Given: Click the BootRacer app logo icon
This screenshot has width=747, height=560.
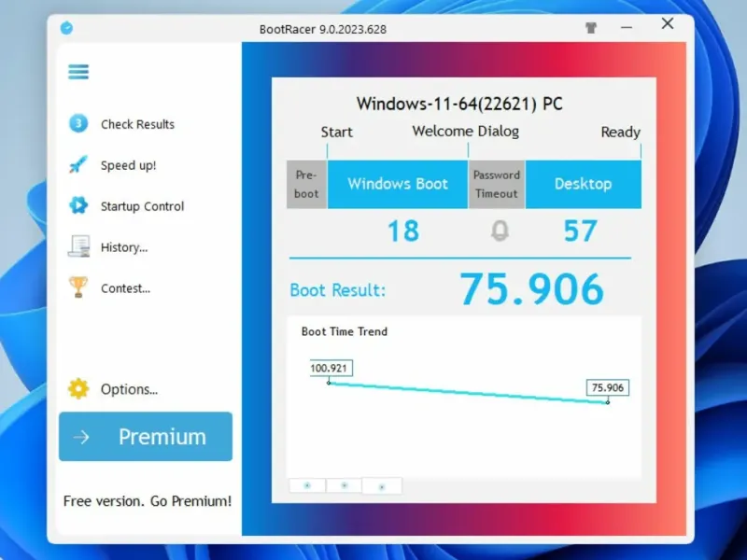Looking at the screenshot, I should (66, 28).
